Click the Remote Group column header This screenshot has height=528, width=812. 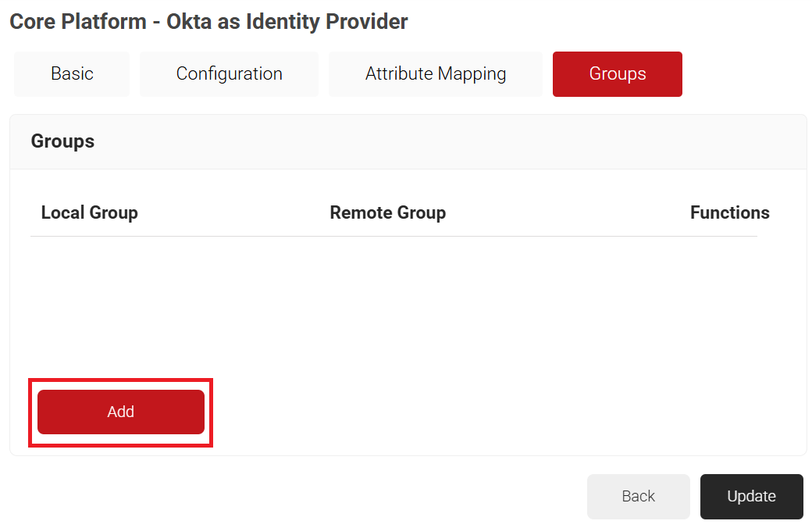tap(387, 212)
